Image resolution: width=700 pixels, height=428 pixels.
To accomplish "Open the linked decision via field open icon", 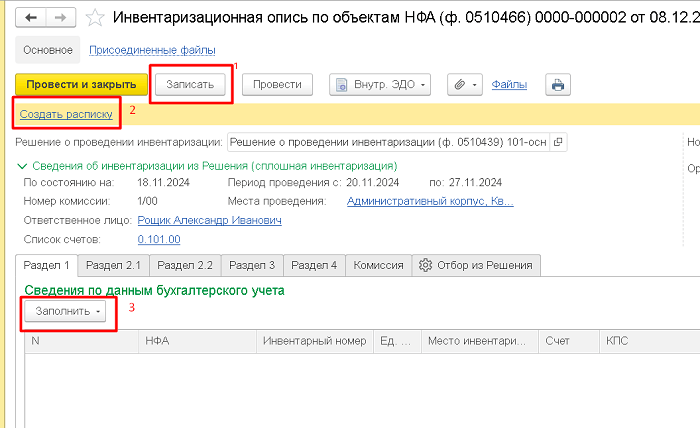I will tap(558, 141).
